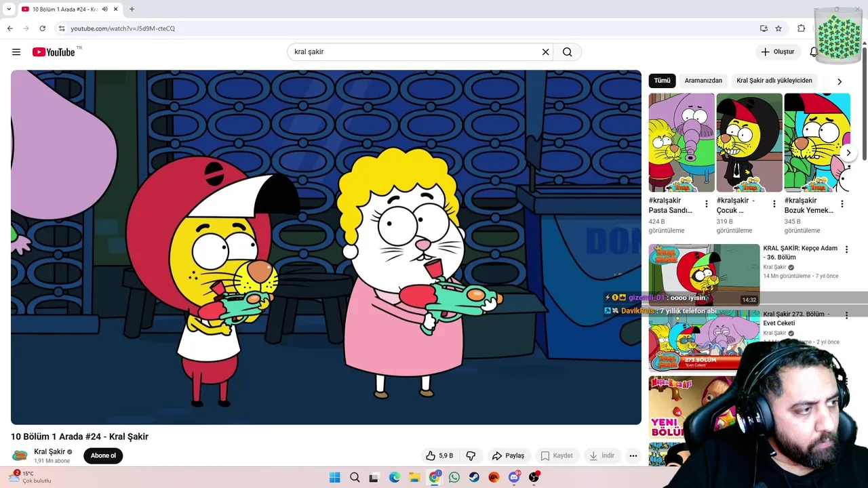
Task: Open Task View on the taskbar
Action: tap(374, 477)
